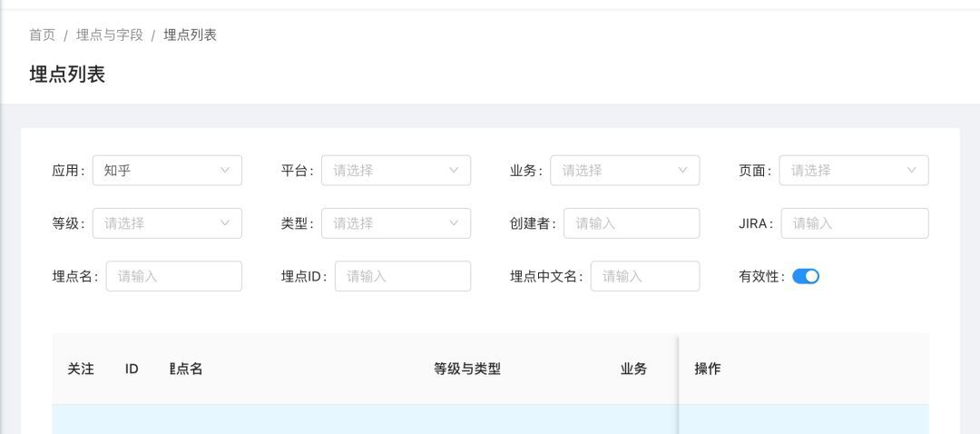Open the 应用 dropdown showing 知乎

167,171
